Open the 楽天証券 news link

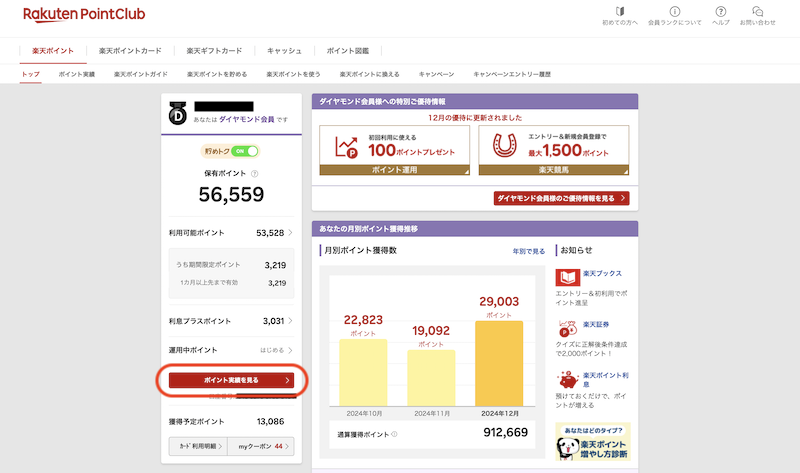595,325
